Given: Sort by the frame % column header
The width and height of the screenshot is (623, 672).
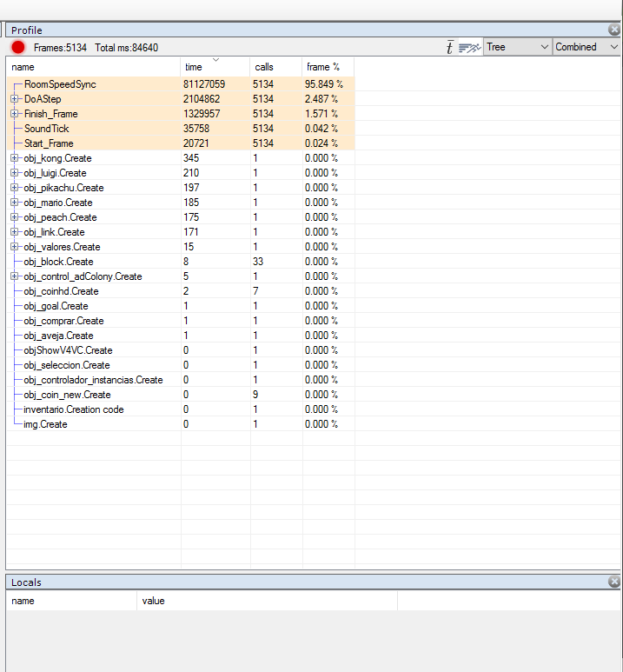Looking at the screenshot, I should tap(328, 67).
